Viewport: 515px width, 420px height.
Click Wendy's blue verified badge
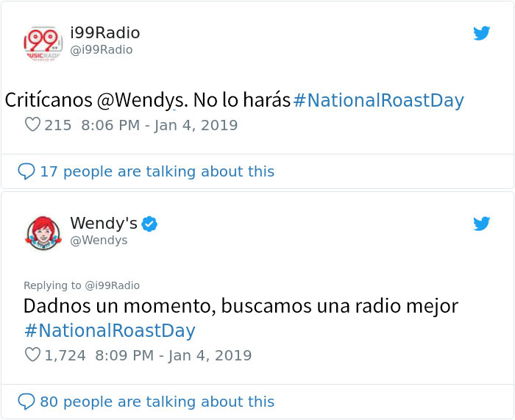tap(149, 224)
